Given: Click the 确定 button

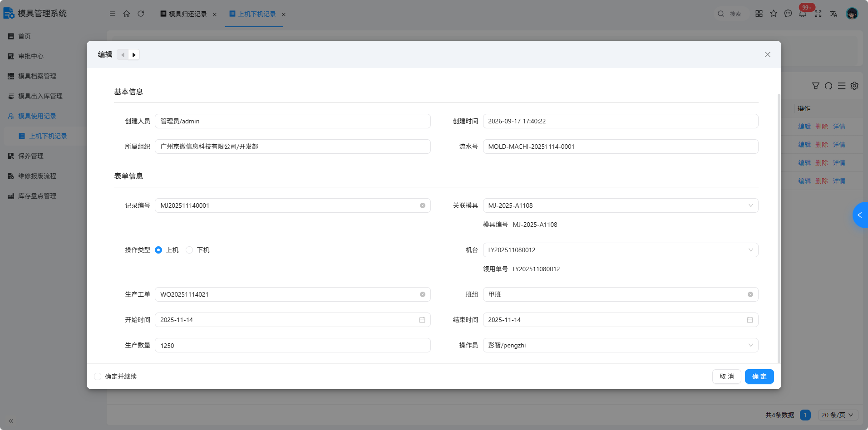Looking at the screenshot, I should coord(759,376).
